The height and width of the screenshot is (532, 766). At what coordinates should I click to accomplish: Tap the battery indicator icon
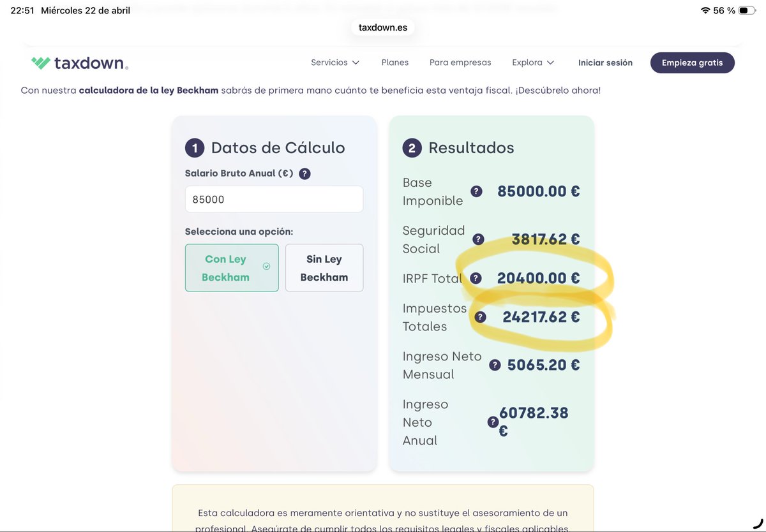pyautogui.click(x=747, y=10)
